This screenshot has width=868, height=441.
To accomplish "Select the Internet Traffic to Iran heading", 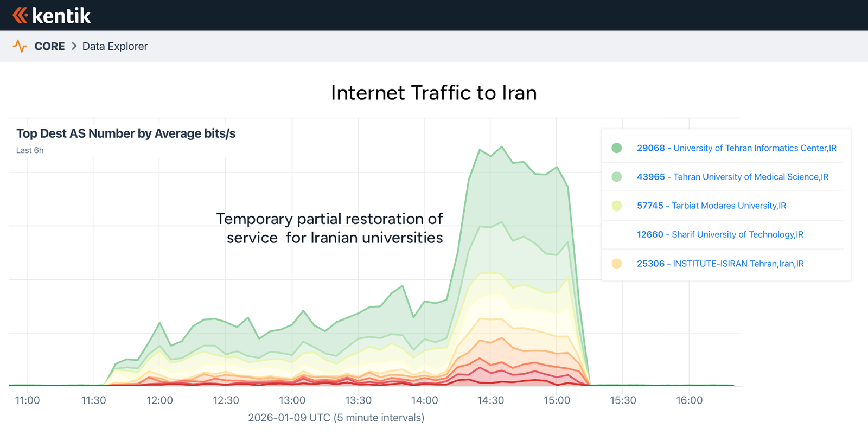I will point(433,93).
